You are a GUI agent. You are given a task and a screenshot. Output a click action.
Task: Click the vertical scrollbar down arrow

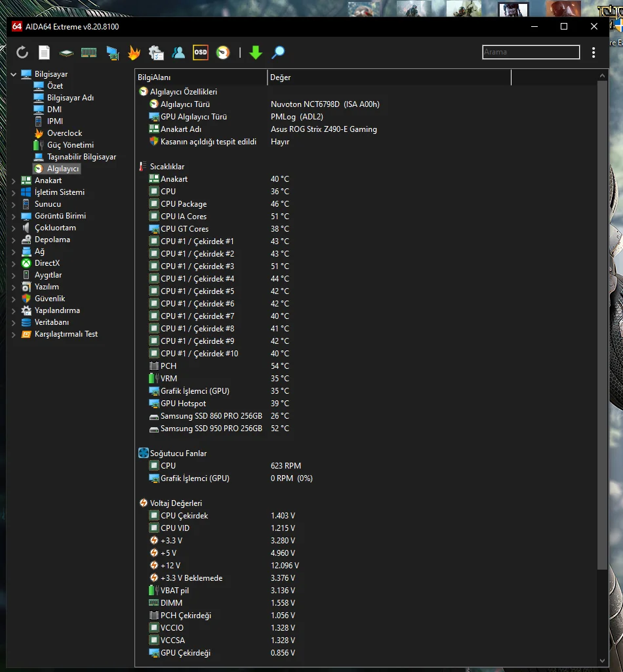click(x=603, y=660)
